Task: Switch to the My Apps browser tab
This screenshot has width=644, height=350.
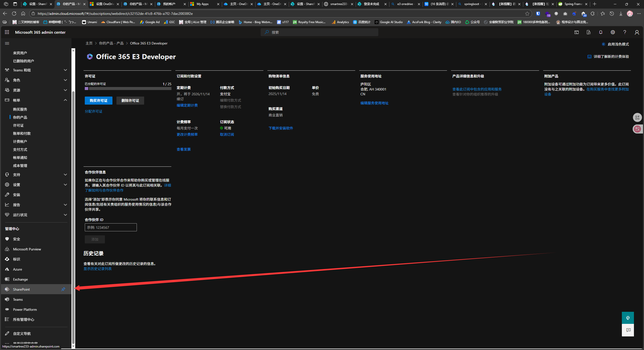Action: [x=203, y=4]
